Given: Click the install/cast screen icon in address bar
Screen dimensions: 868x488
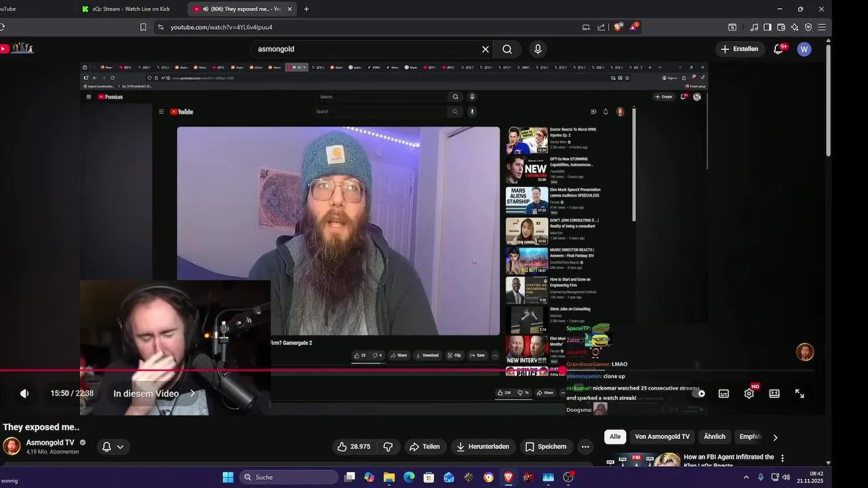Looking at the screenshot, I should (x=586, y=27).
